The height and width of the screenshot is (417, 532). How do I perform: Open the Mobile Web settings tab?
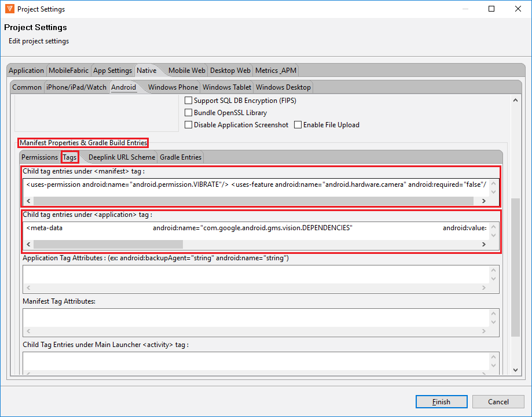[186, 71]
